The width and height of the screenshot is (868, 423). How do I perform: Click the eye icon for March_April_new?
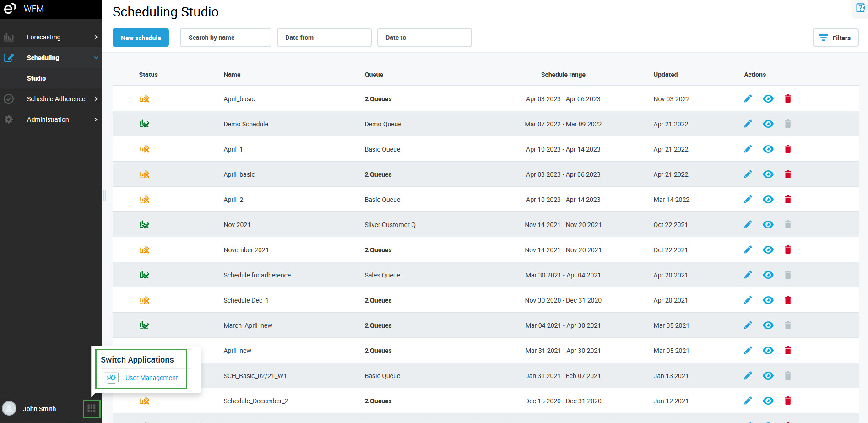tap(768, 325)
